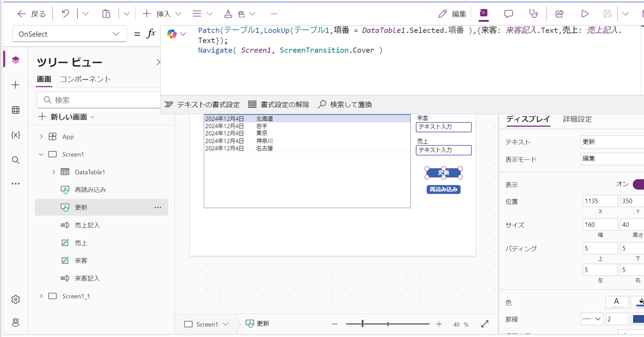The image size is (644, 337).
Task: Click the Insert plus icon in left sidebar
Action: 15,85
